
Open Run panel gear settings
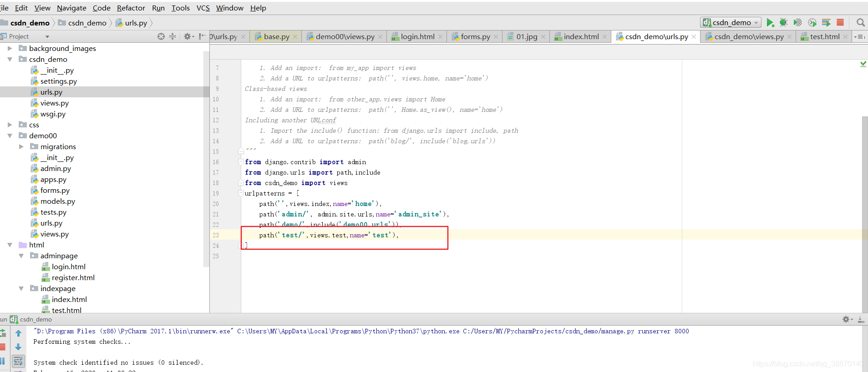(x=848, y=319)
